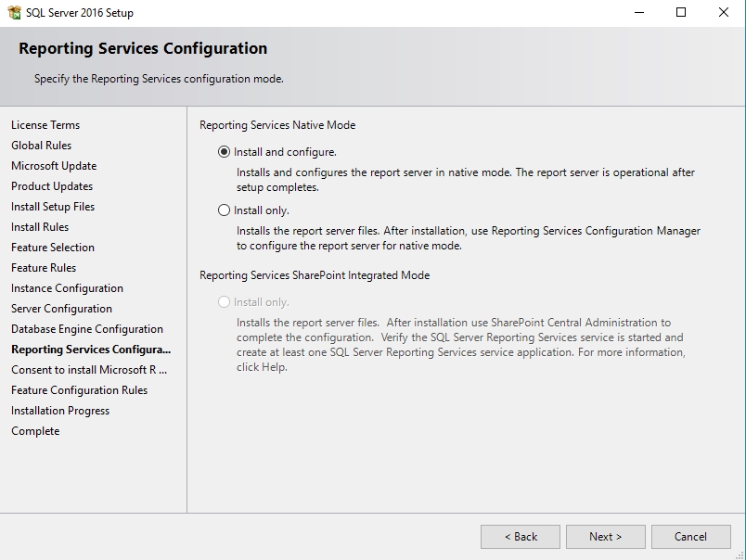Select the 'Install and configure' radio button
The width and height of the screenshot is (746, 560).
pyautogui.click(x=224, y=152)
